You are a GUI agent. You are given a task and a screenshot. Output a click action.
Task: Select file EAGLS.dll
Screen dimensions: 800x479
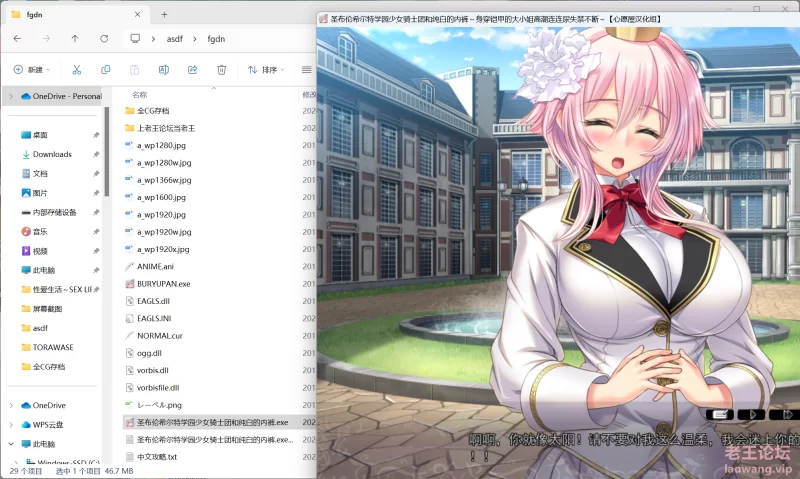click(x=153, y=301)
